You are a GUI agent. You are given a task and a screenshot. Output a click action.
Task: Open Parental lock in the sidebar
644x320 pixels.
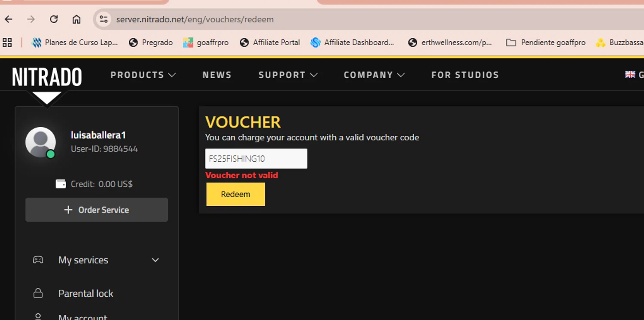[86, 293]
